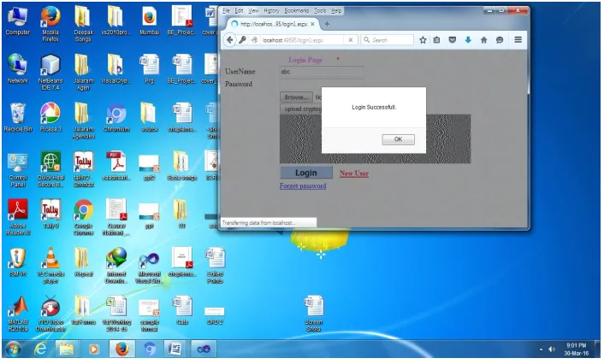Open the Bookmarks menu in Firefox

coord(297,11)
